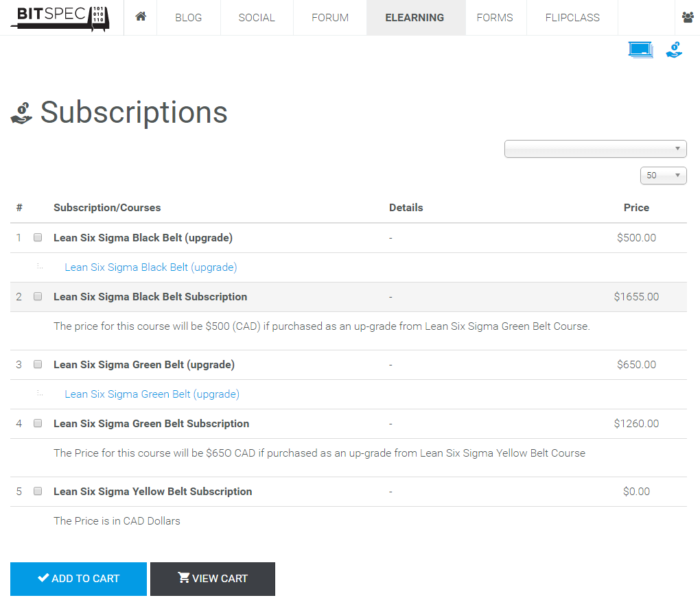Toggle the Yellow Belt Subscription checkbox
The width and height of the screenshot is (700, 600).
[38, 491]
